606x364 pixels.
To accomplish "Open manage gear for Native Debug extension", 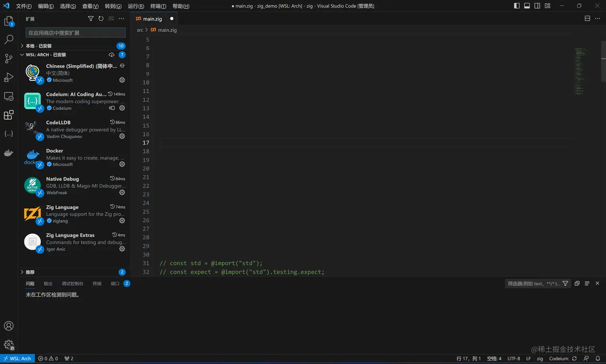I will coord(122,192).
